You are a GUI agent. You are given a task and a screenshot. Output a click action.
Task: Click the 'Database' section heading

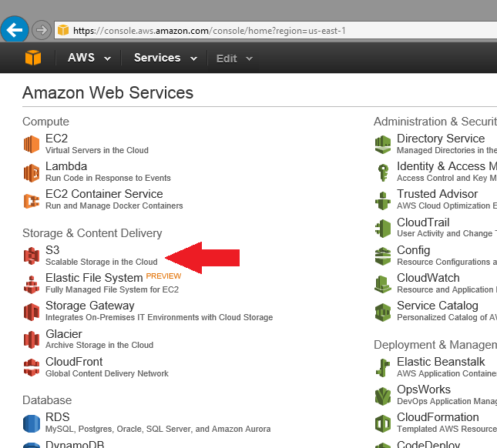(x=47, y=400)
